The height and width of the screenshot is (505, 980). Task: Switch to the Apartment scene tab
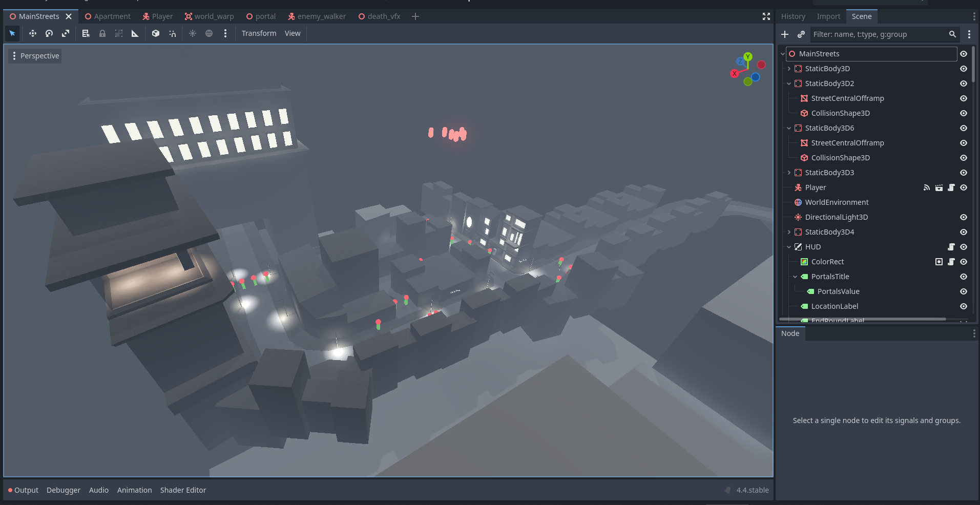pyautogui.click(x=108, y=16)
